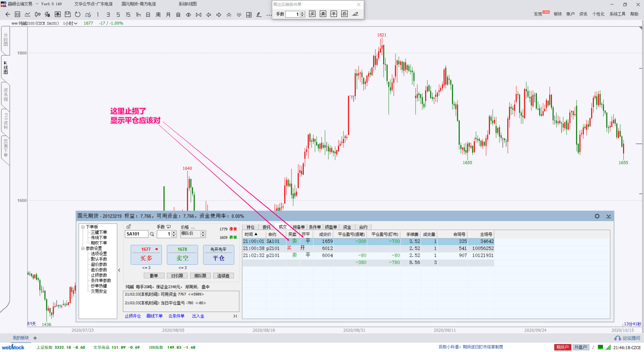Click the buy (买) icon in condition order bar

tap(312, 14)
